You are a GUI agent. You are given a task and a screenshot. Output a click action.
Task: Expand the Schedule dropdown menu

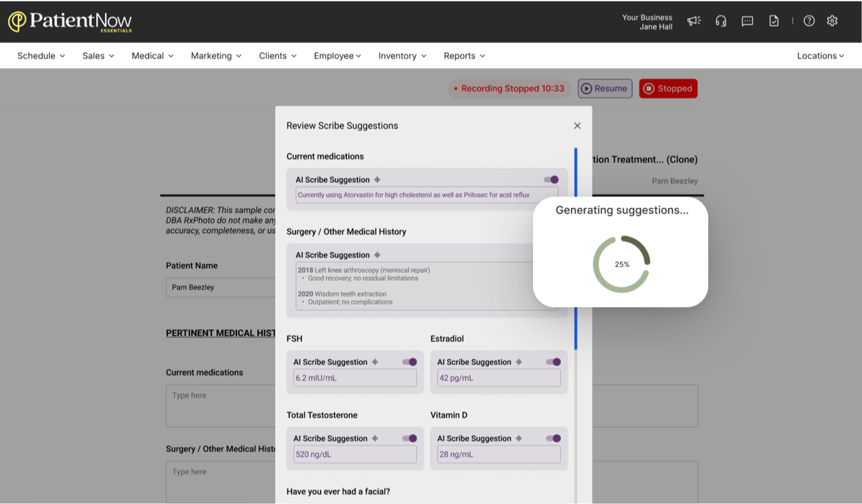(x=41, y=55)
